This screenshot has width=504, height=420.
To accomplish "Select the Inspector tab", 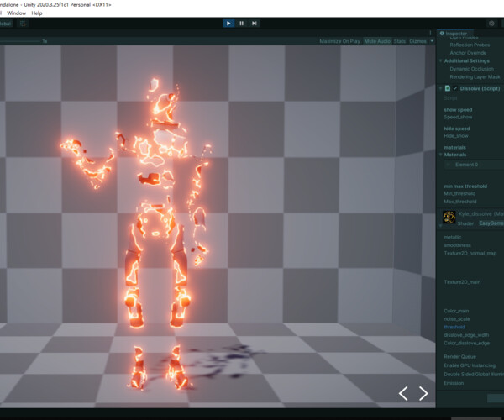I will 456,34.
